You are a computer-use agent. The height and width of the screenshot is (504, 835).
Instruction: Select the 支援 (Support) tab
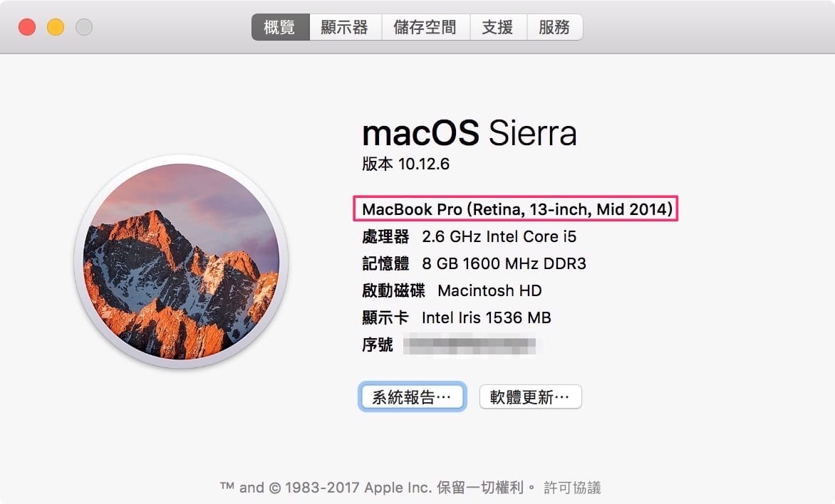click(498, 26)
